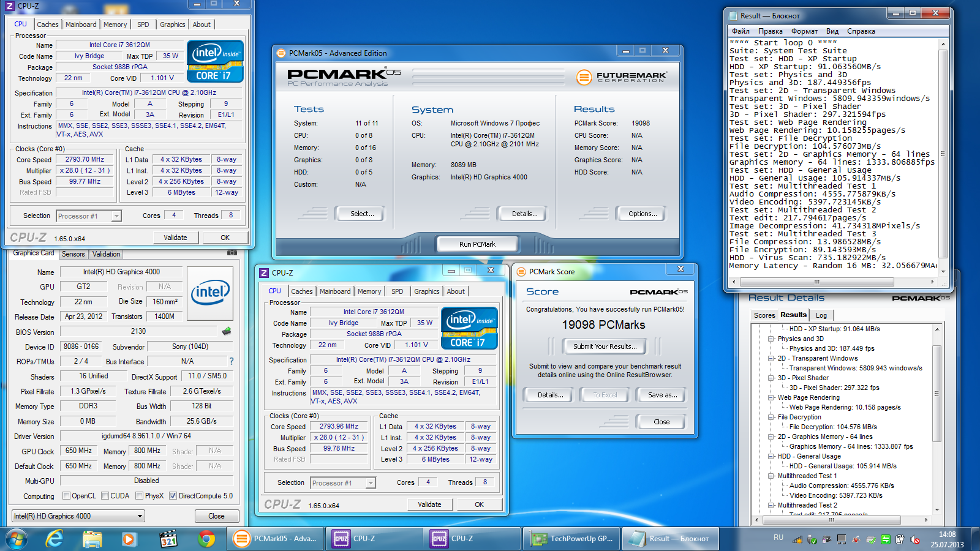
Task: Switch to the Sensors tab in GPU-Z
Action: (x=73, y=254)
